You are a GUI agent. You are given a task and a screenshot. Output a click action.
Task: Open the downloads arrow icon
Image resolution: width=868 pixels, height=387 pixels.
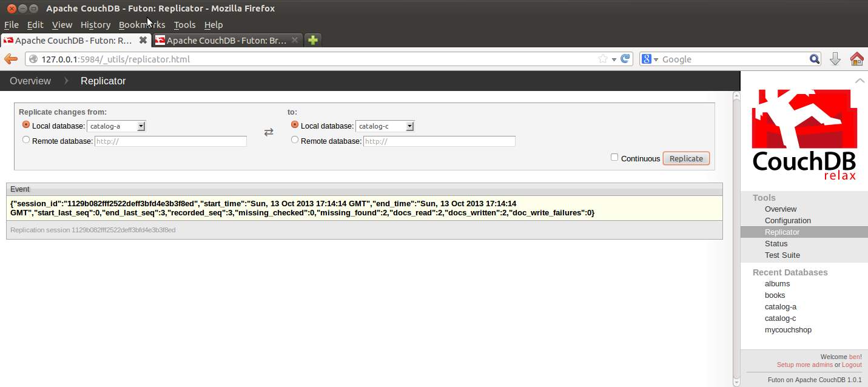coord(835,59)
